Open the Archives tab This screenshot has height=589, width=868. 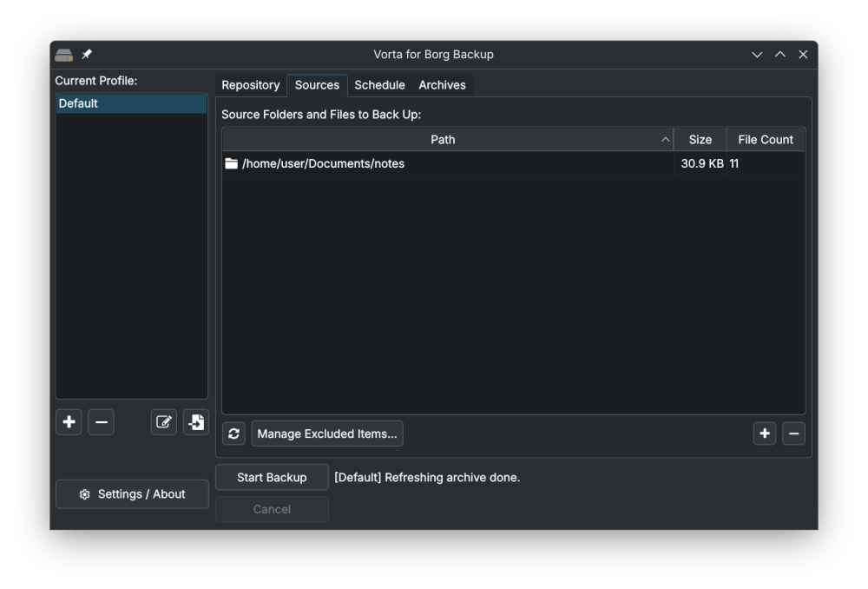pos(442,85)
